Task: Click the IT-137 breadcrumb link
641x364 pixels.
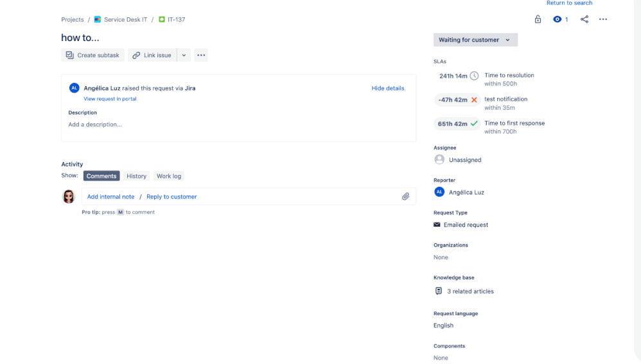Action: (176, 19)
